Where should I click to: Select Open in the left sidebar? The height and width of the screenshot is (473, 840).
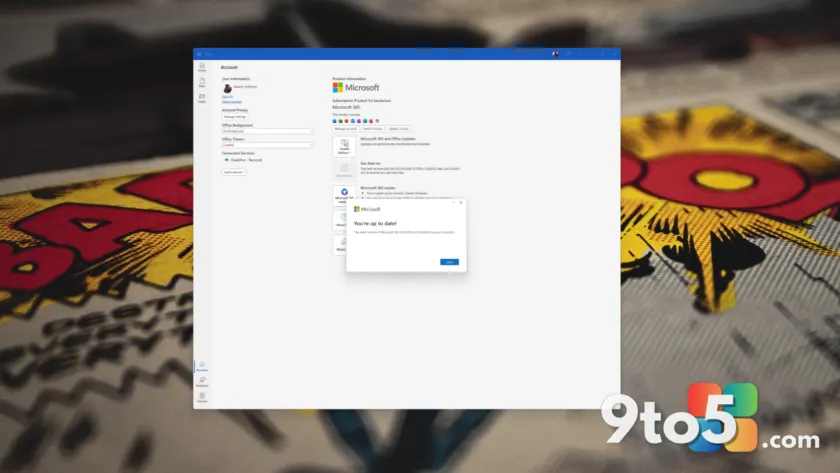tap(202, 98)
